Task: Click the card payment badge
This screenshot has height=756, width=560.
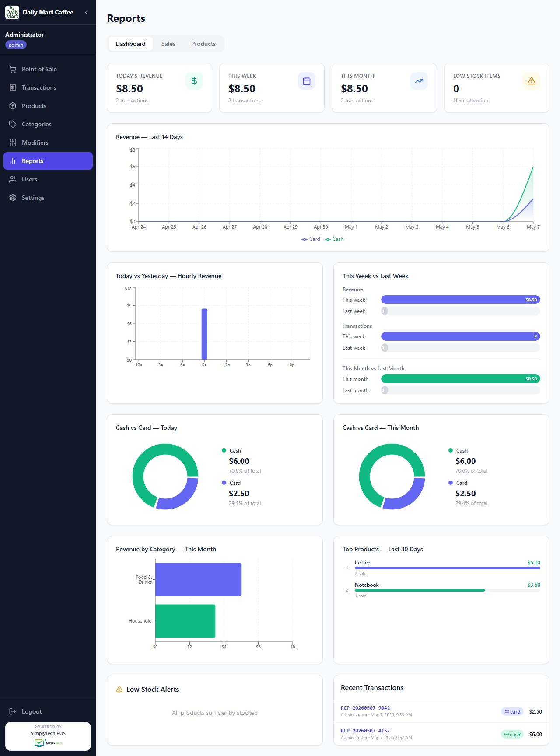Action: pos(512,711)
